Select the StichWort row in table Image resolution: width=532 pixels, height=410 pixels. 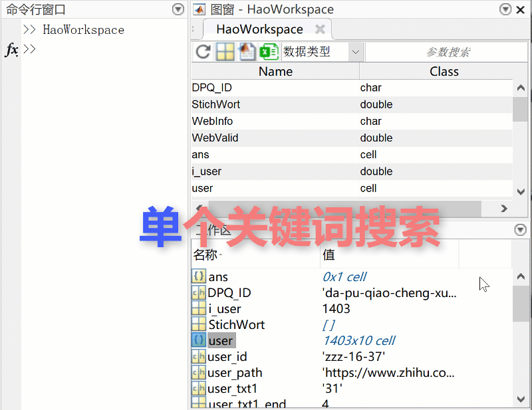coord(352,104)
